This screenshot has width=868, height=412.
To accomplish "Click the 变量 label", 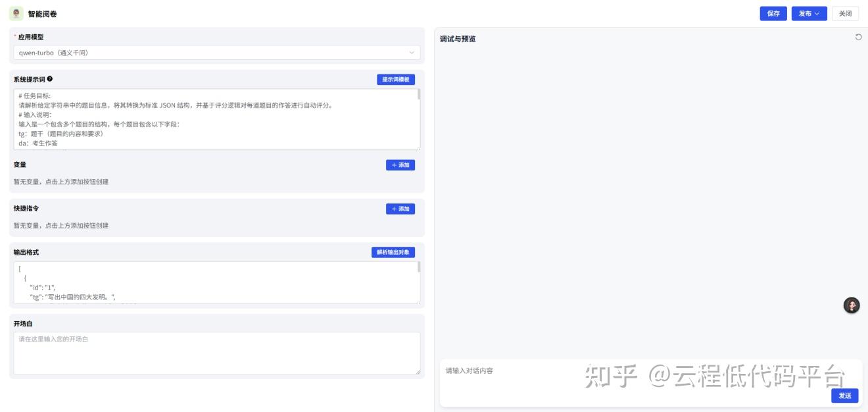I will point(20,165).
